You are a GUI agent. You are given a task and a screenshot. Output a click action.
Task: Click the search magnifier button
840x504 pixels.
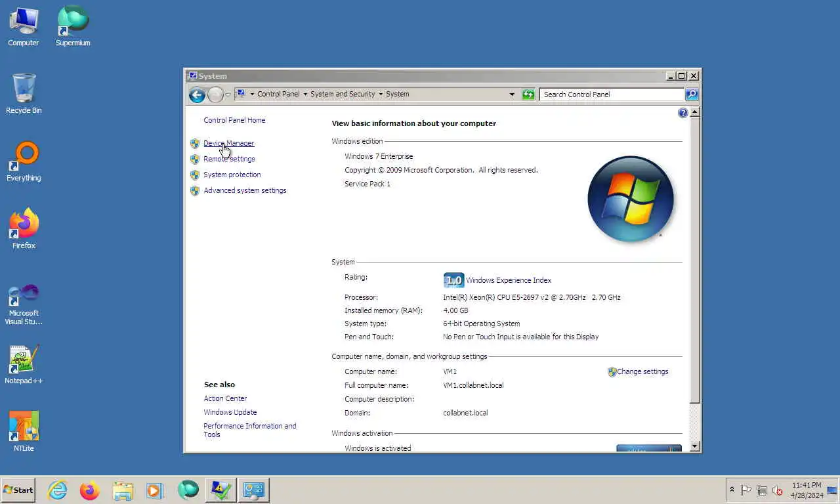click(692, 94)
